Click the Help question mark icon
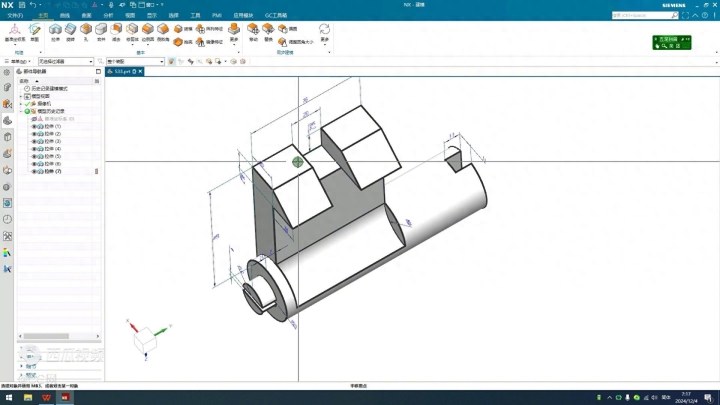720x405 pixels. coord(705,15)
